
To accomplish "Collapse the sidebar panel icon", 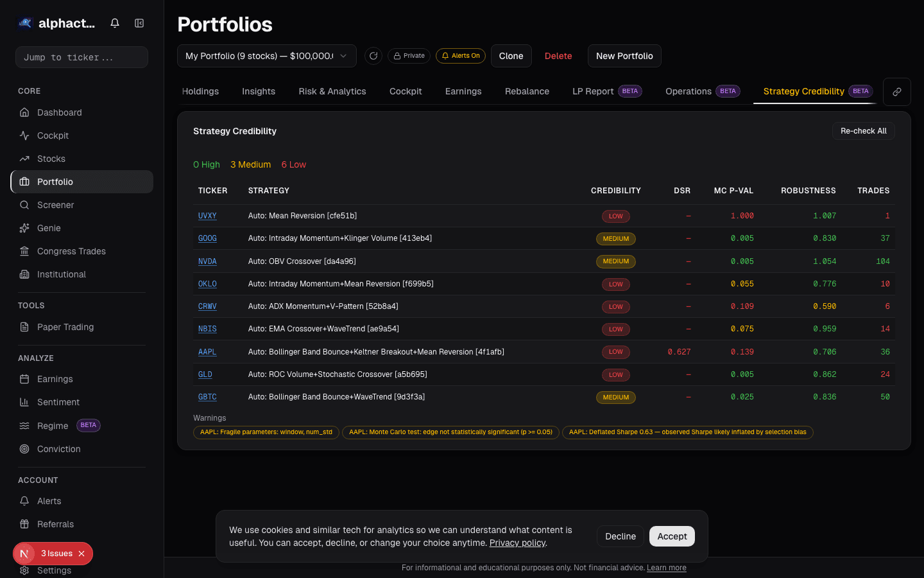I will (x=139, y=22).
